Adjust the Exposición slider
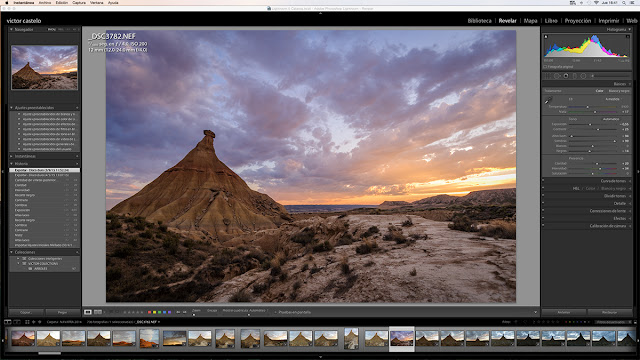This screenshot has height=360, width=640. pos(590,124)
